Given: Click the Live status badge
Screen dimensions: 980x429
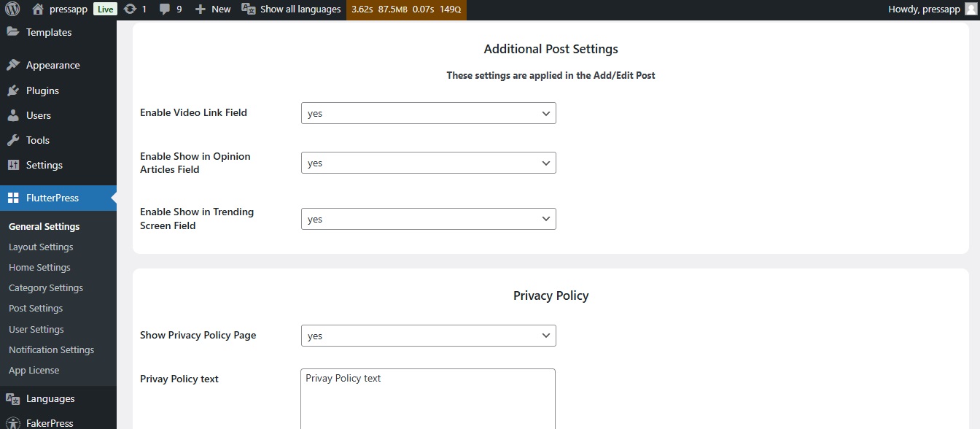Looking at the screenshot, I should point(105,9).
